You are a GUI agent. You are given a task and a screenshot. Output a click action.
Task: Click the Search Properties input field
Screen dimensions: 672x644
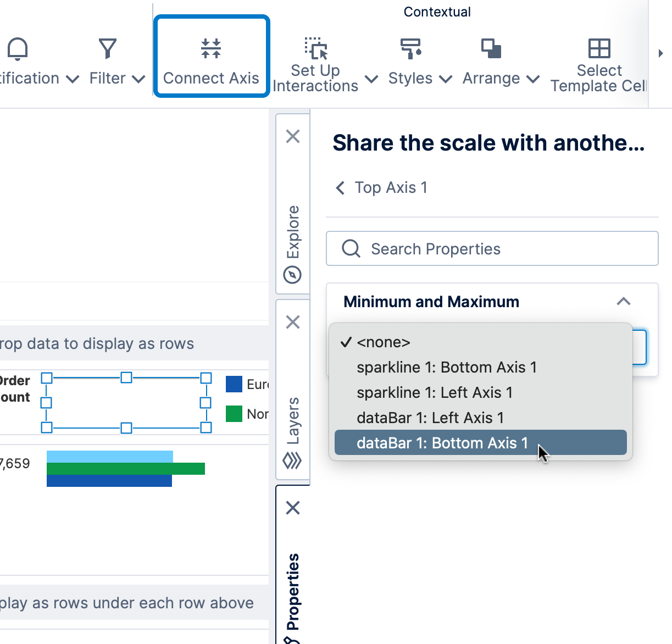coord(492,248)
